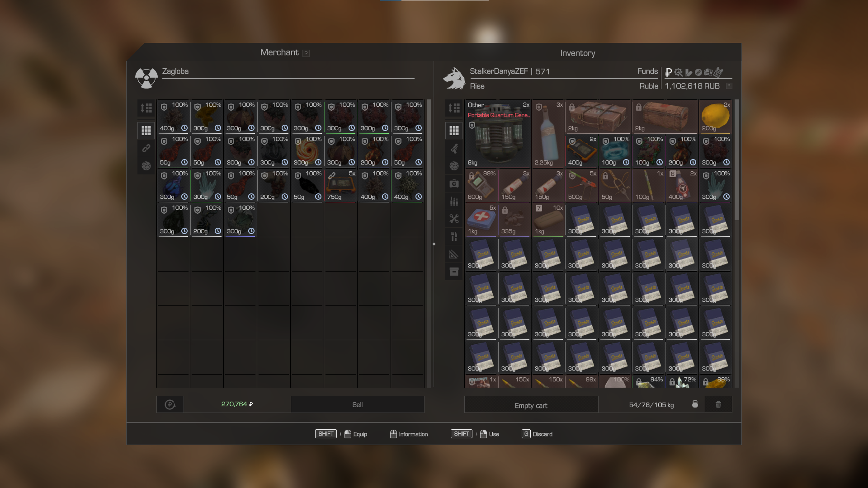Open the Merchant help question mark
This screenshot has width=868, height=488.
pyautogui.click(x=306, y=53)
